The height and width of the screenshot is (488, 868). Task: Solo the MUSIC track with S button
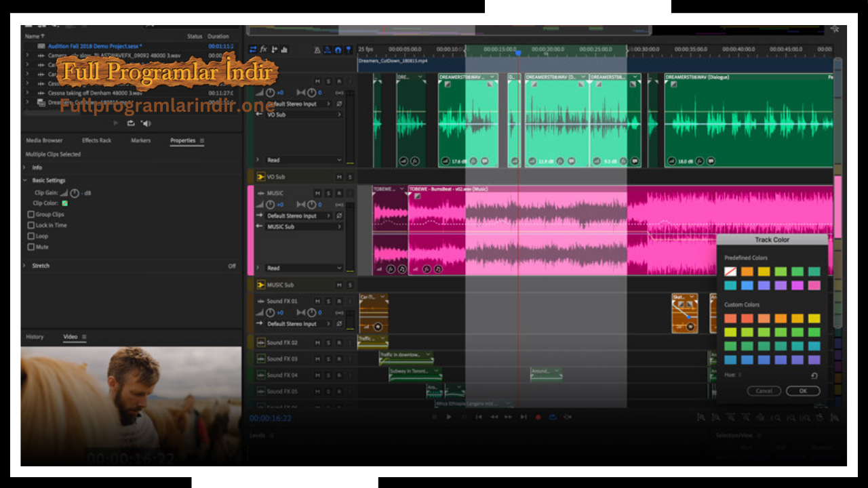328,194
